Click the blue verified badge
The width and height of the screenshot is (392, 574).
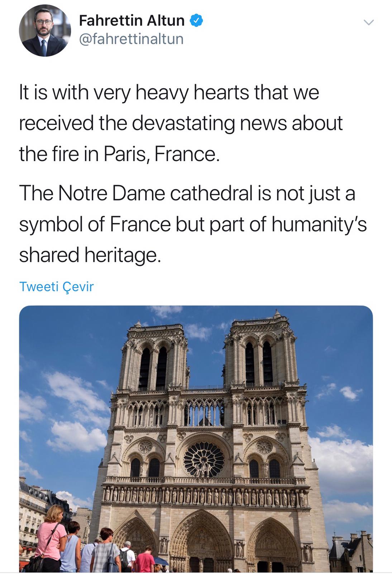[x=196, y=21]
